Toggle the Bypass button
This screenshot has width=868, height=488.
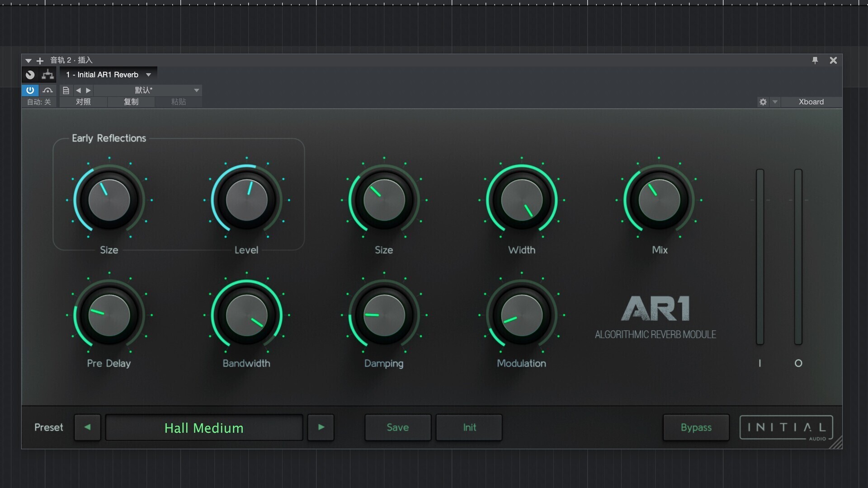[x=696, y=427]
